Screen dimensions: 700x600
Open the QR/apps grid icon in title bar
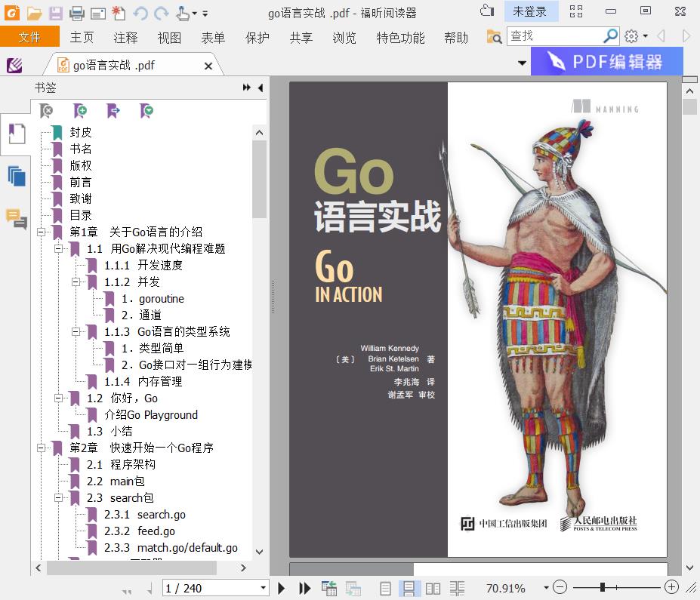point(576,11)
